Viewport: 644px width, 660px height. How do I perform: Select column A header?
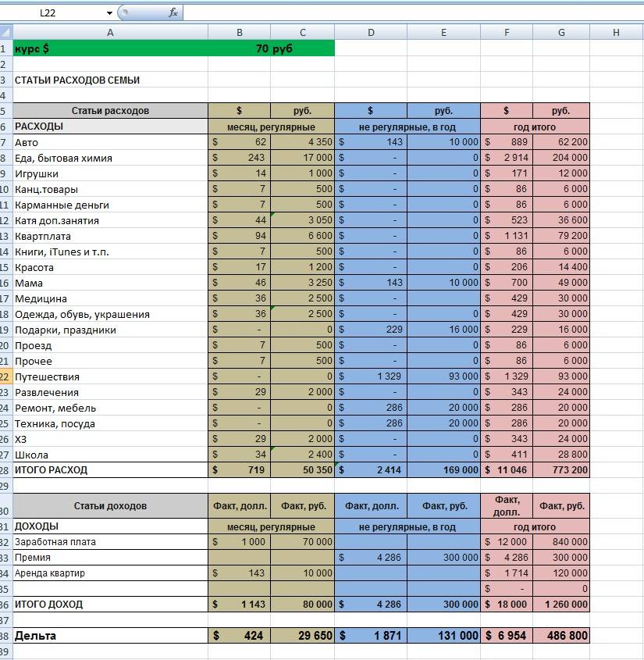point(110,32)
